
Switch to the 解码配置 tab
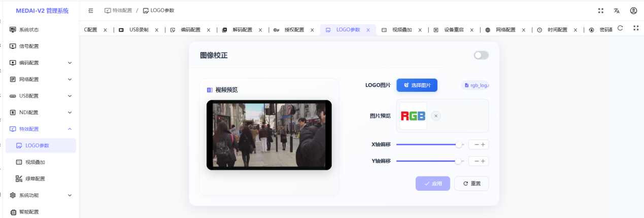(243, 30)
